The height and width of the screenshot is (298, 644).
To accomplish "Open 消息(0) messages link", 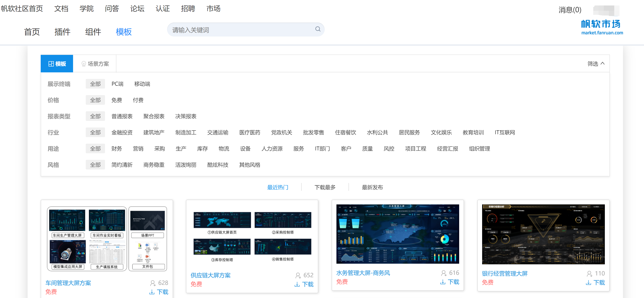I will click(x=570, y=10).
